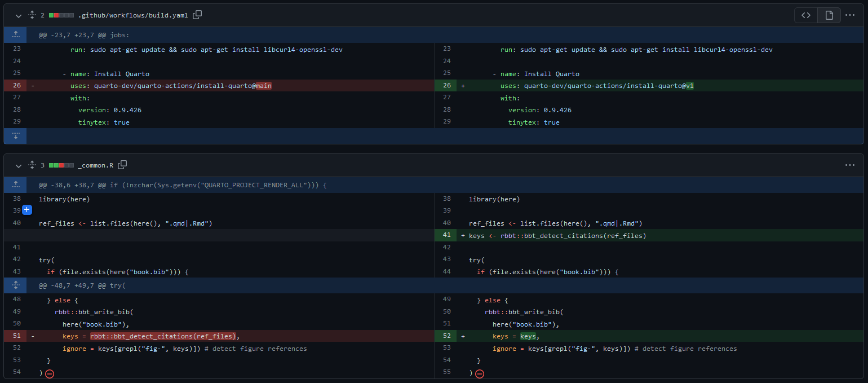Screen dimensions: 868x383
Task: Expand lines above the jobs hunk header
Action: pyautogui.click(x=16, y=35)
